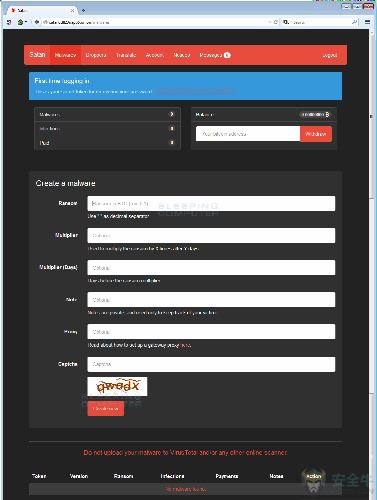Switch to the Account tab
This screenshot has width=377, height=500.
click(x=155, y=55)
